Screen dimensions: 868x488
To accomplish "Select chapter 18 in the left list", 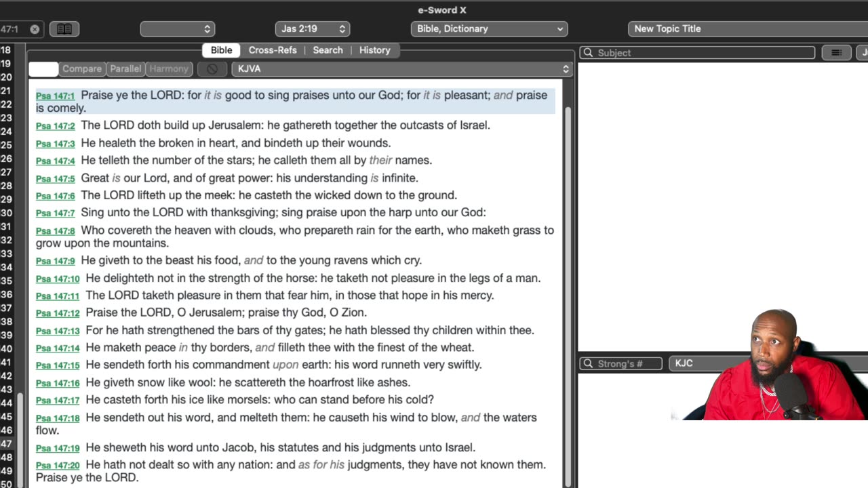I will pos(6,50).
